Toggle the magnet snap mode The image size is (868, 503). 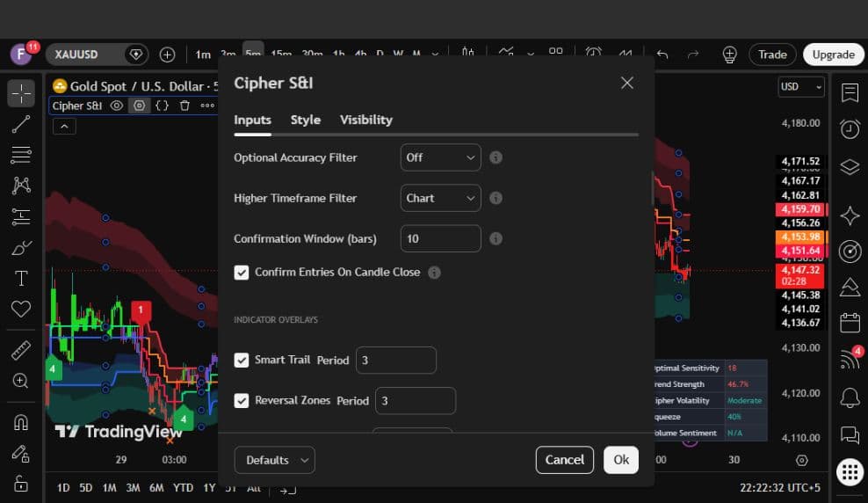[x=21, y=423]
